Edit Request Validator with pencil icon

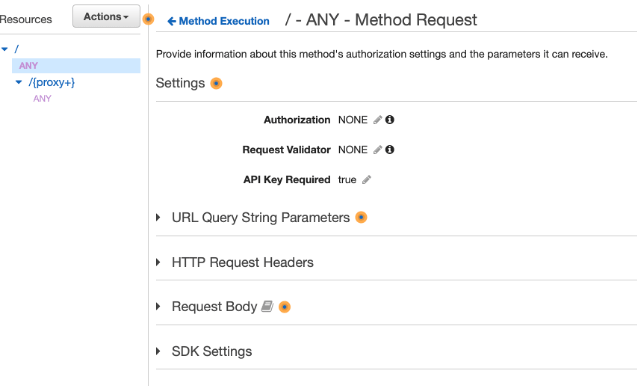click(378, 150)
